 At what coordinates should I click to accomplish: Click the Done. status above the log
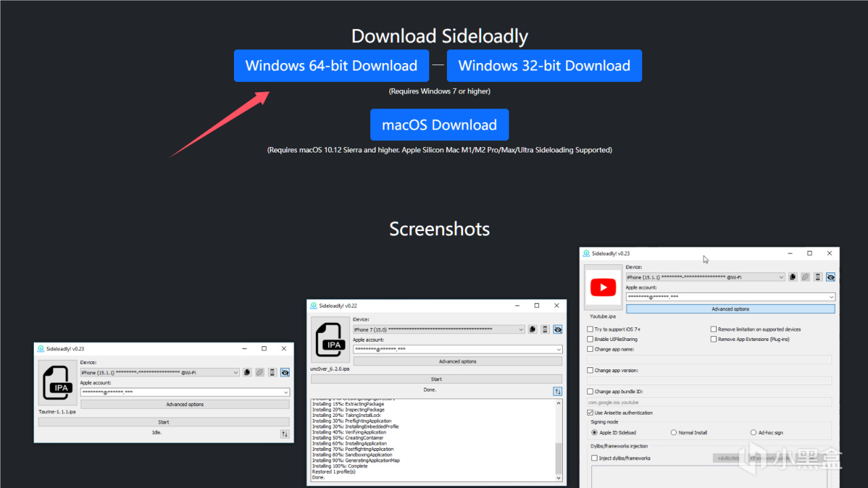[430, 390]
